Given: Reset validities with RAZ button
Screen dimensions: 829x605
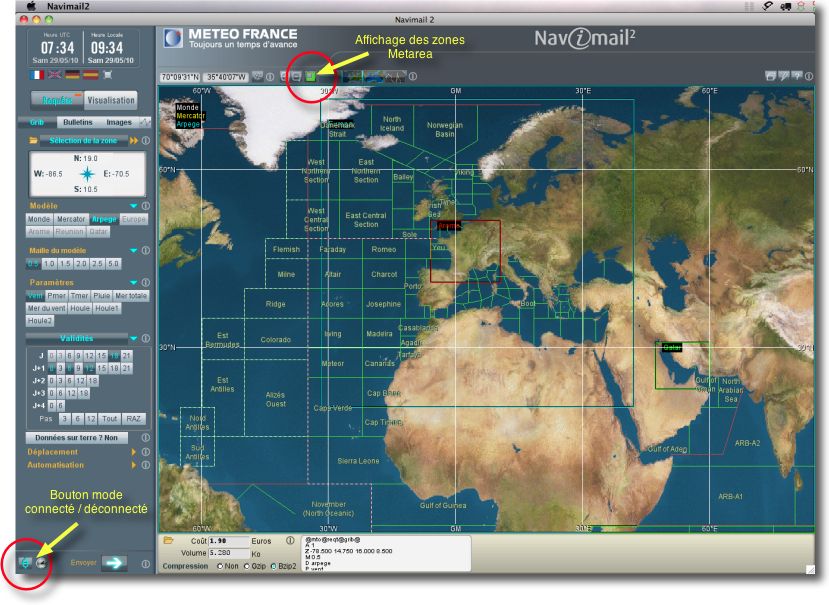Looking at the screenshot, I should 133,419.
